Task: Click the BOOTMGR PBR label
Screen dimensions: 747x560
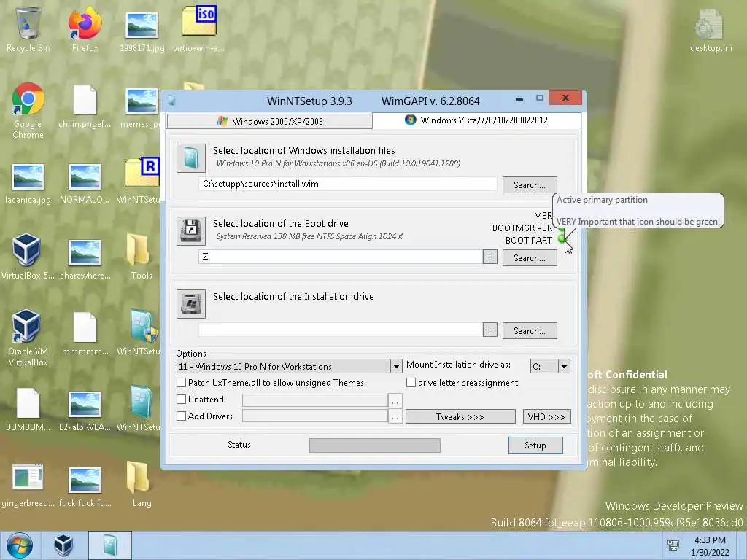Action: pos(522,228)
